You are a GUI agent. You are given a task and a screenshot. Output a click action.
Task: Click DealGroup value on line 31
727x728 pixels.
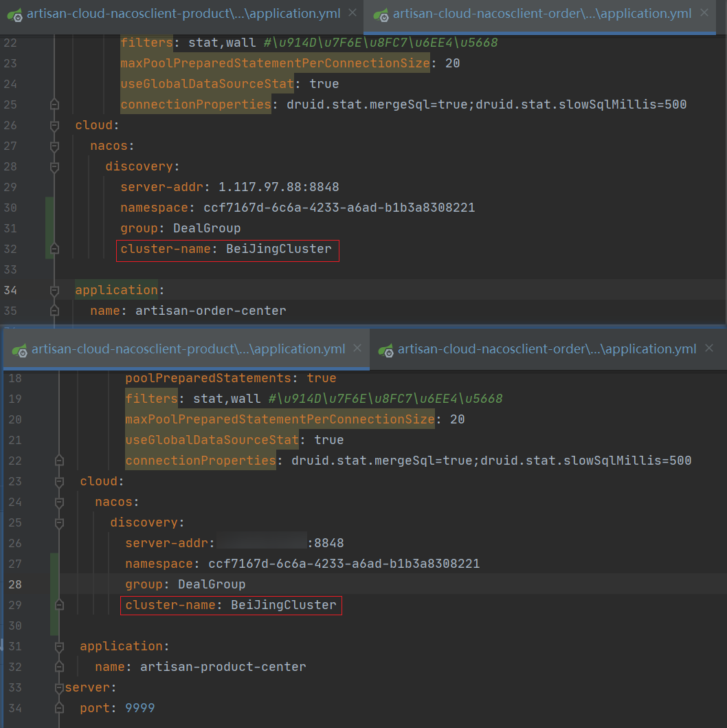pyautogui.click(x=207, y=228)
